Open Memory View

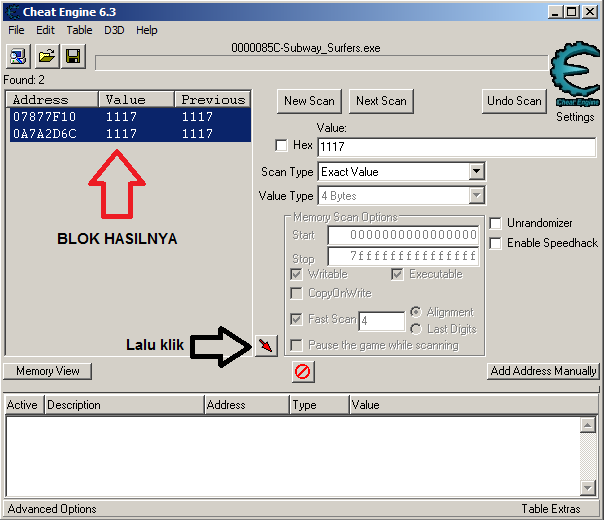[48, 371]
